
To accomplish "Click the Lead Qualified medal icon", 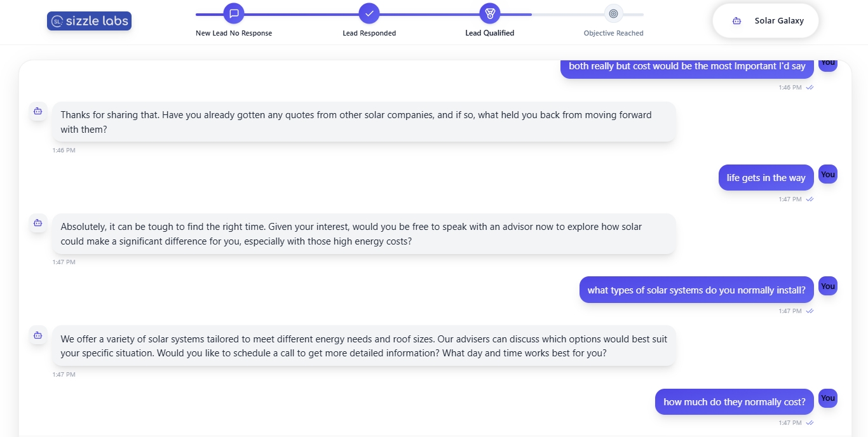I will coord(490,13).
